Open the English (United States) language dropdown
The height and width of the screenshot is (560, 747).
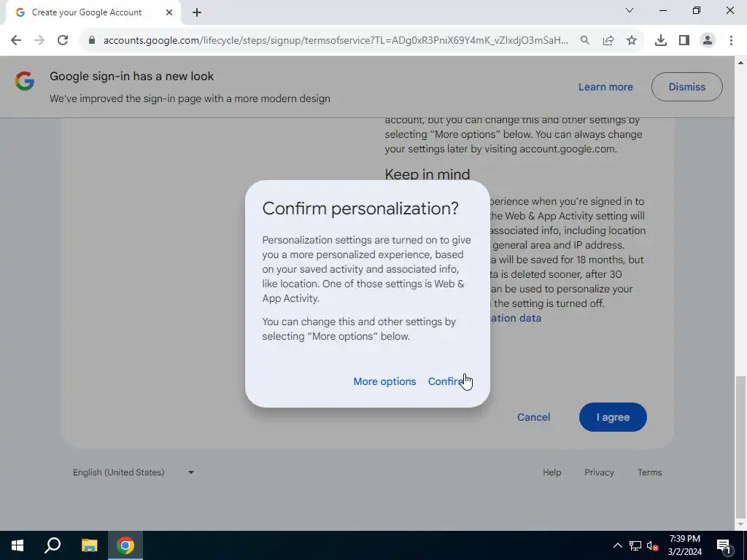click(x=133, y=472)
